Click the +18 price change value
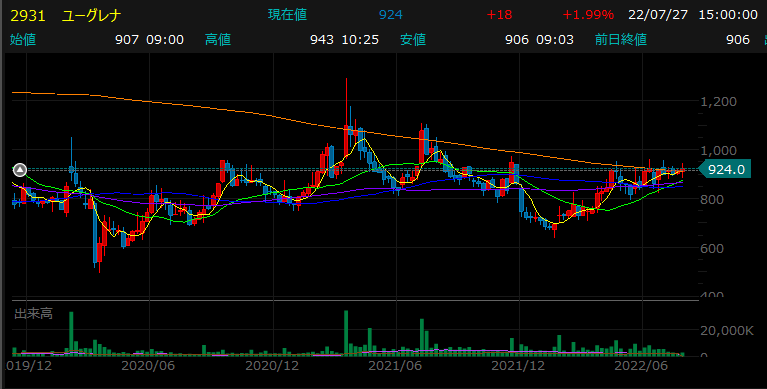The height and width of the screenshot is (389, 767). tap(499, 15)
